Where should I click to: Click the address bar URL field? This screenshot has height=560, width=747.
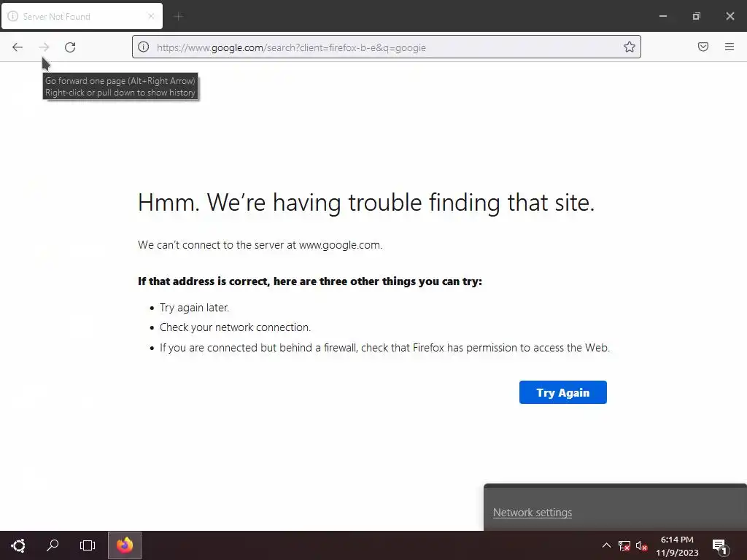[386, 47]
